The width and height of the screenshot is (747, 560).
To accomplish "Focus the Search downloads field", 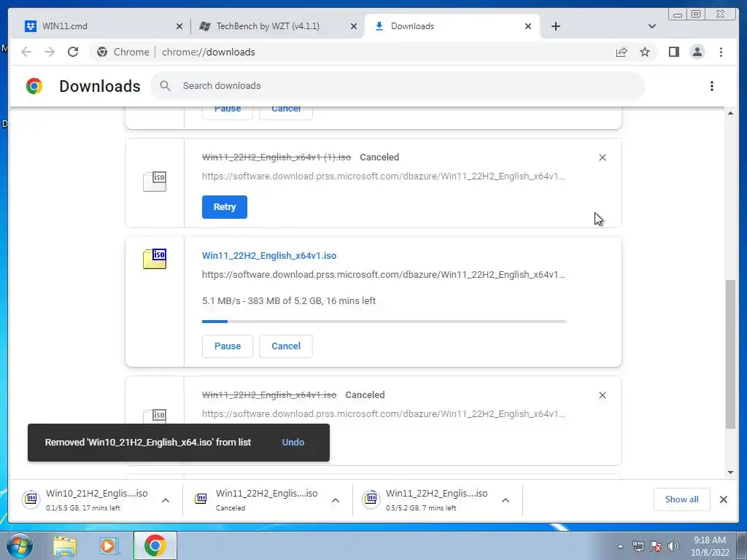I will click(398, 86).
